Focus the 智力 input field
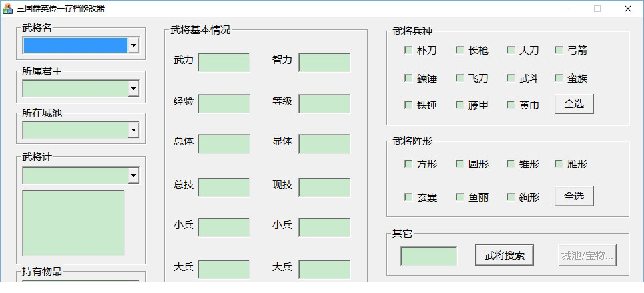This screenshot has height=293, width=644. (324, 63)
